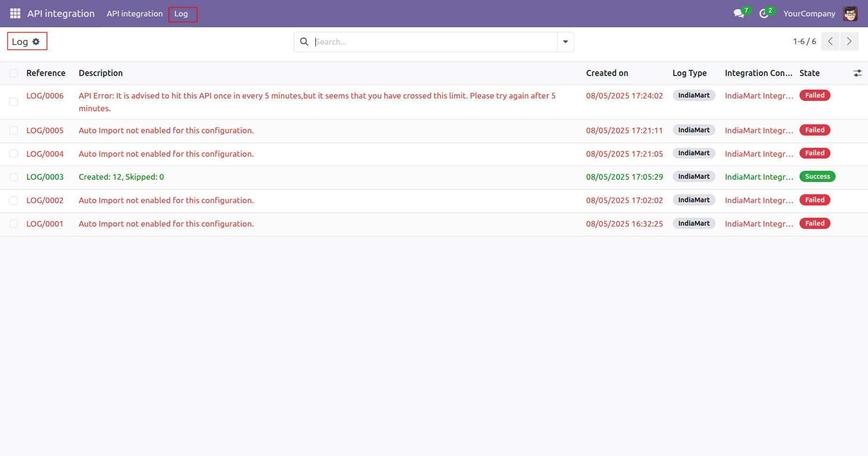The height and width of the screenshot is (456, 868).
Task: Select all rows header checkbox
Action: coord(14,73)
